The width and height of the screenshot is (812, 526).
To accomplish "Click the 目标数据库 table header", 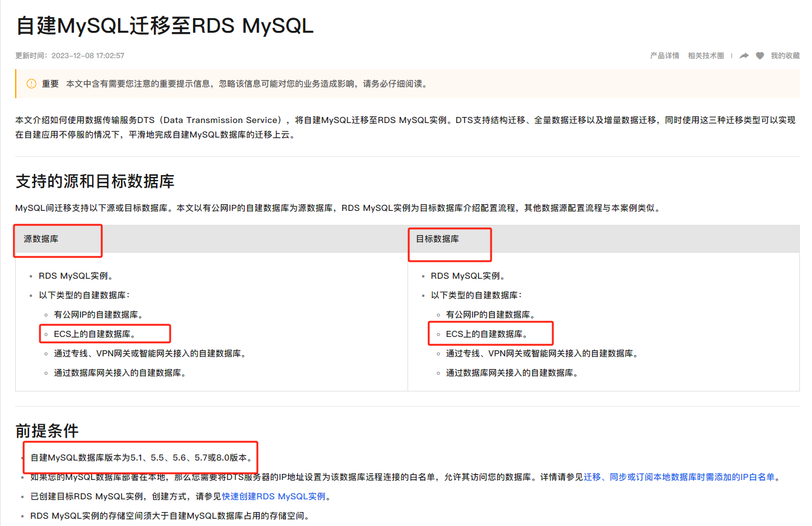I will pyautogui.click(x=437, y=239).
